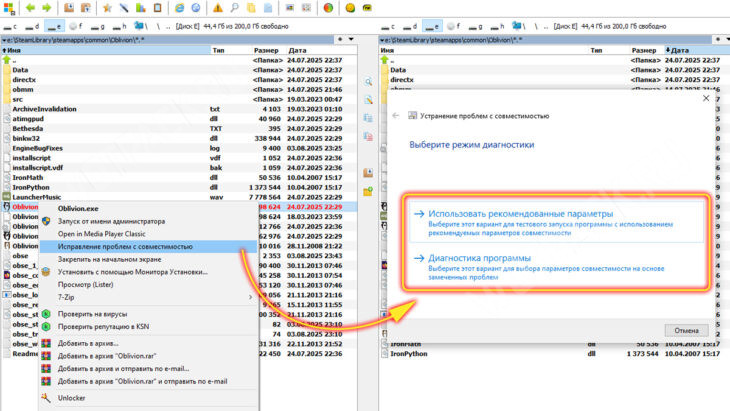
Task: Open the right panel path dropdown arrow
Action: 382,40
